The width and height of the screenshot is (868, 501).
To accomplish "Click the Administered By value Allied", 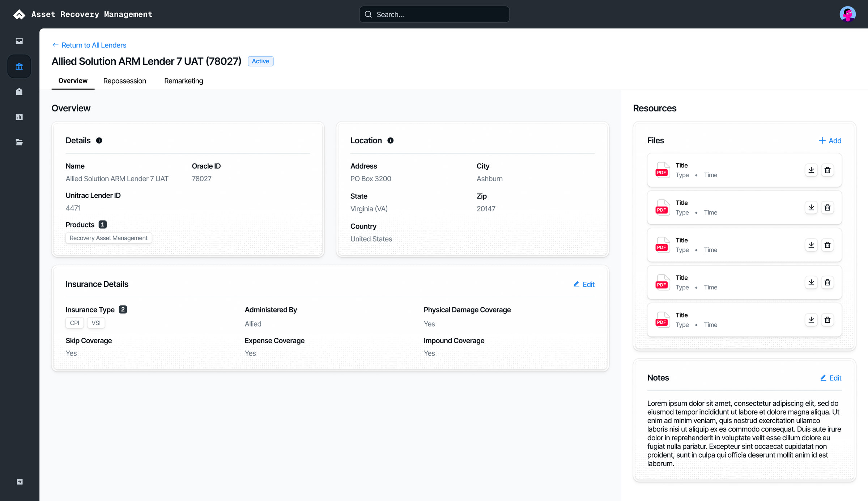I will 253,324.
